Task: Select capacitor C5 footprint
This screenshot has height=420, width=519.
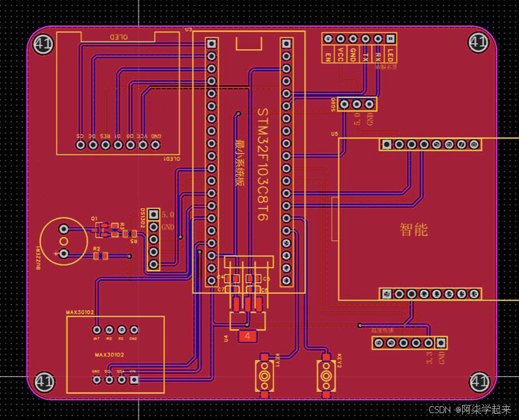Action: click(253, 279)
